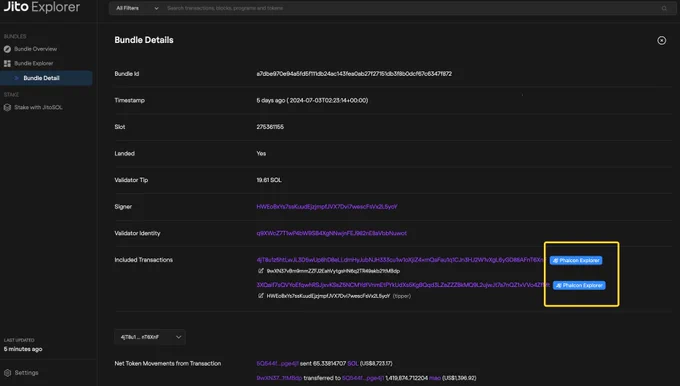Viewport: 680px width, 386px height.
Task: Click the Bundle Overview compass icon
Action: (x=7, y=49)
